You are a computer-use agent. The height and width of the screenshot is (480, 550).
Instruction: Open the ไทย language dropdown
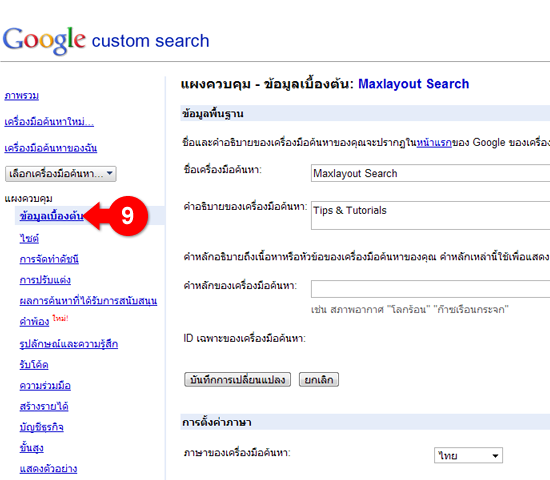[468, 455]
